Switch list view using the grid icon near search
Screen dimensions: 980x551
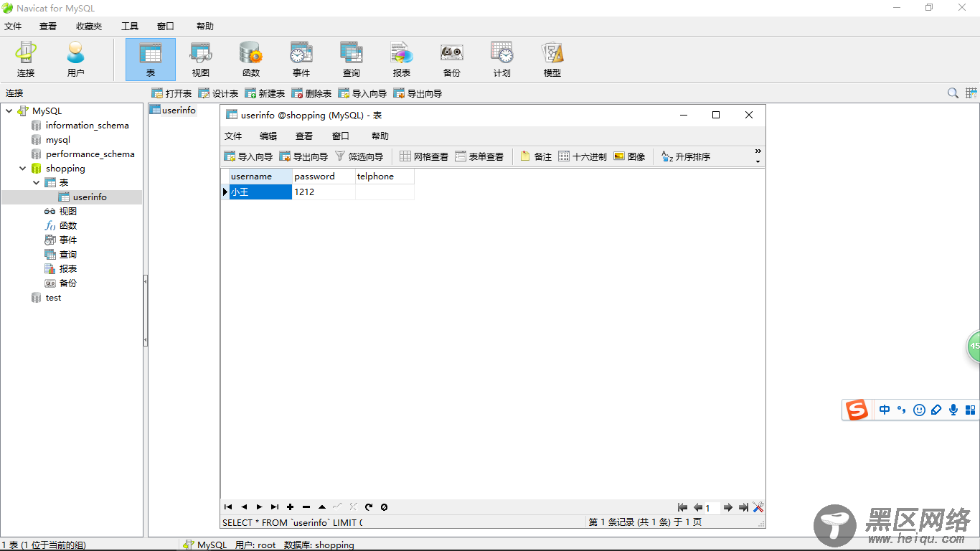click(971, 93)
